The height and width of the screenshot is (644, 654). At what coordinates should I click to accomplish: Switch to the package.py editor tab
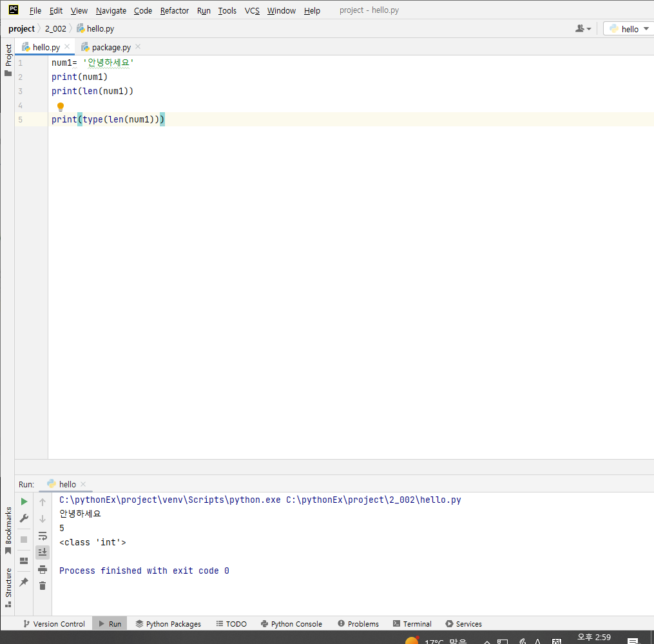(x=106, y=47)
